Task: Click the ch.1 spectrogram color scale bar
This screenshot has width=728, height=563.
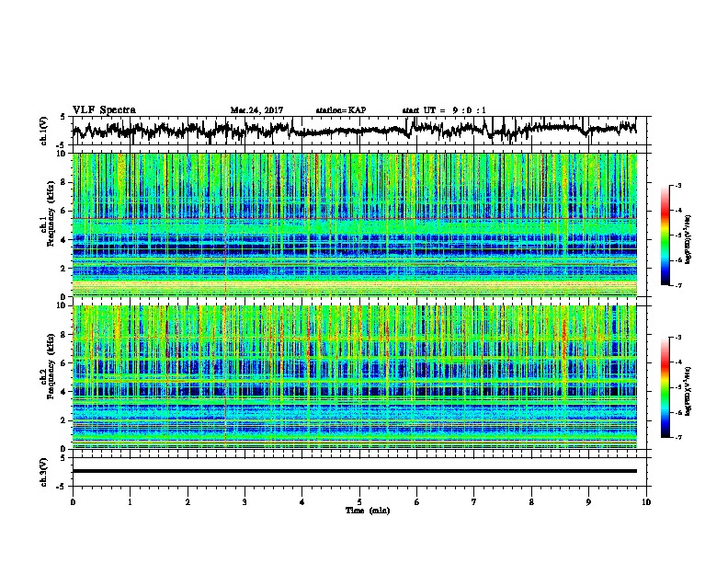Action: pyautogui.click(x=665, y=236)
